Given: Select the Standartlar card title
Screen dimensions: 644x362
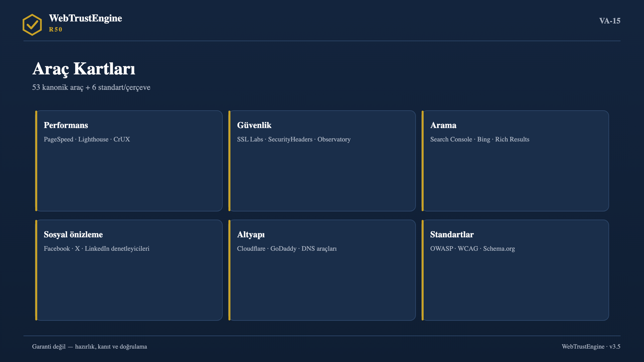Looking at the screenshot, I should [x=452, y=234].
